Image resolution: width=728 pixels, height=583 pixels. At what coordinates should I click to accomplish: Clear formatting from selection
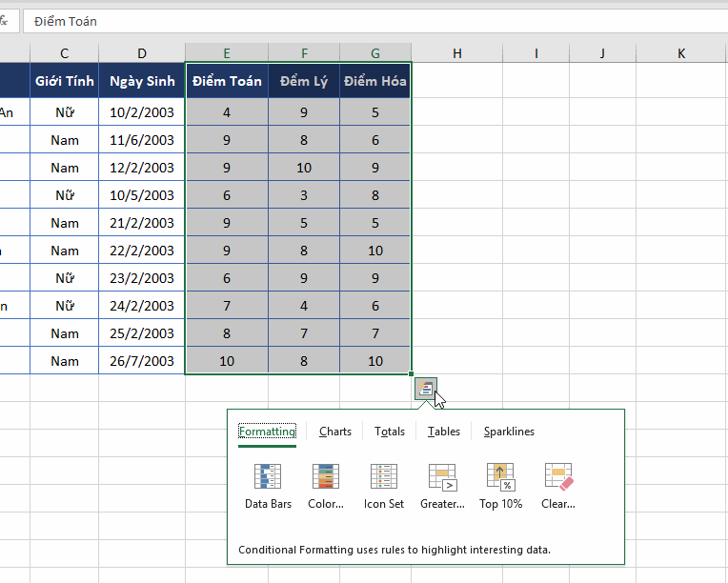coord(558,486)
